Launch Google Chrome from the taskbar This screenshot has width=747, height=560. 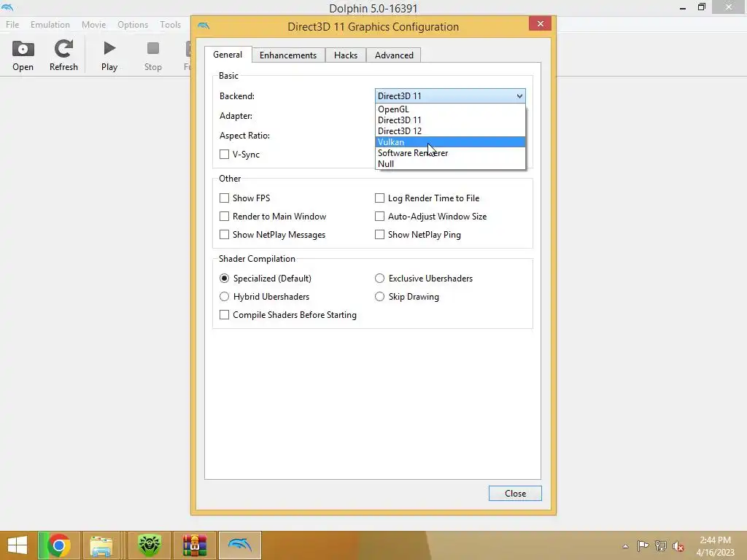click(x=59, y=545)
